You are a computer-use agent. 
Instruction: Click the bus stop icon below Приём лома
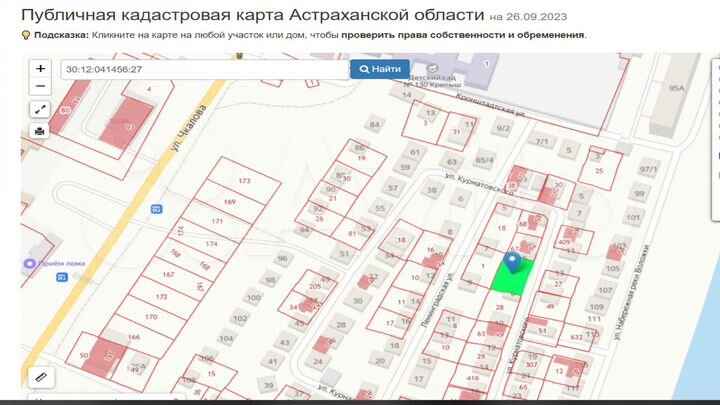(x=62, y=277)
